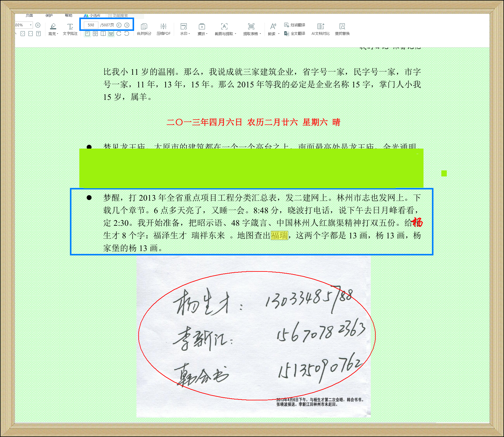
Task: Open the zoom percentage dropdown
Action: pos(31,25)
